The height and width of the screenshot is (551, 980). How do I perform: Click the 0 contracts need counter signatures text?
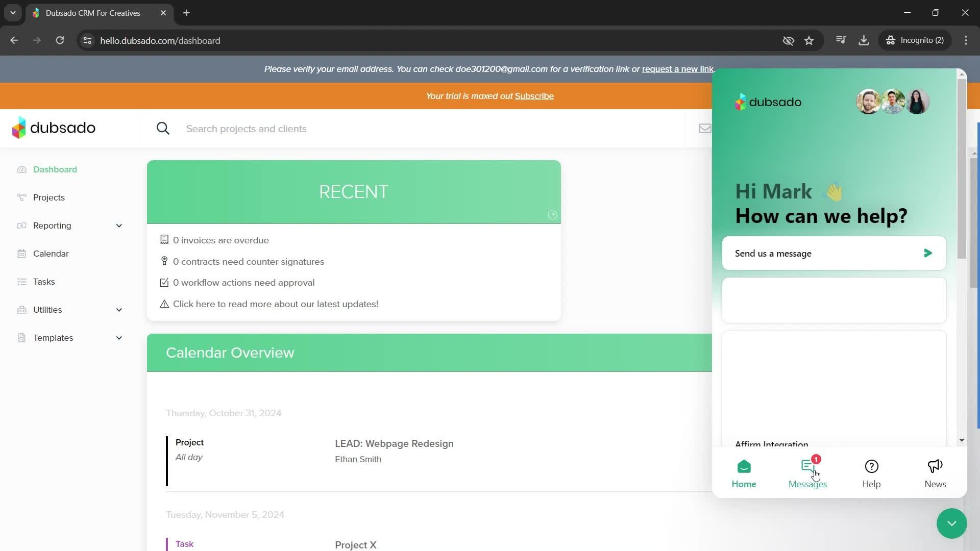[x=249, y=261]
